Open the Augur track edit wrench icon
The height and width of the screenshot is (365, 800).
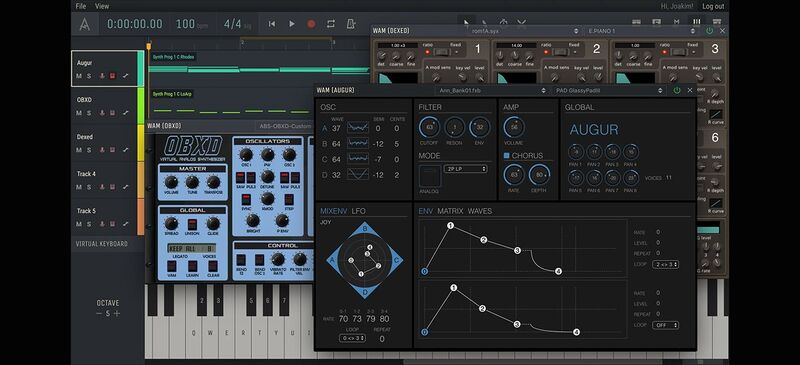click(x=126, y=76)
